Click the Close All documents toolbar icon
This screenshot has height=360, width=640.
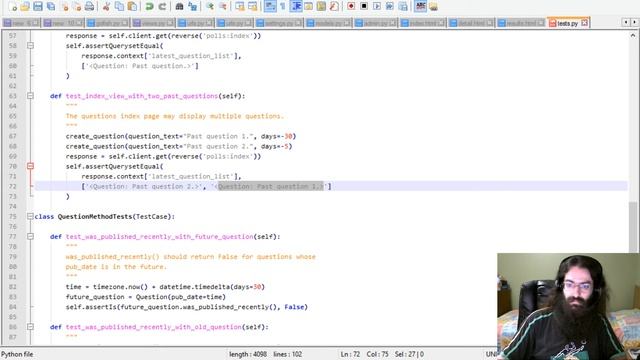pos(77,6)
